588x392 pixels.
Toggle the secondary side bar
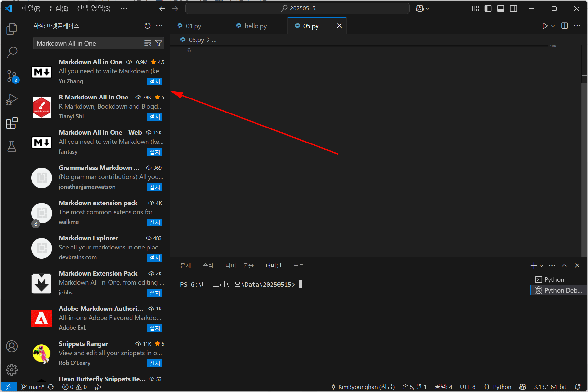pyautogui.click(x=513, y=8)
